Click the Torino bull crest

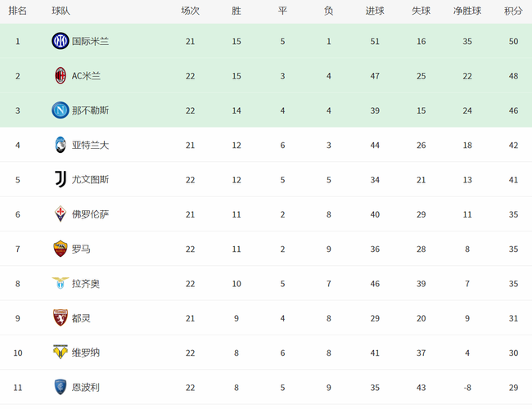[61, 317]
